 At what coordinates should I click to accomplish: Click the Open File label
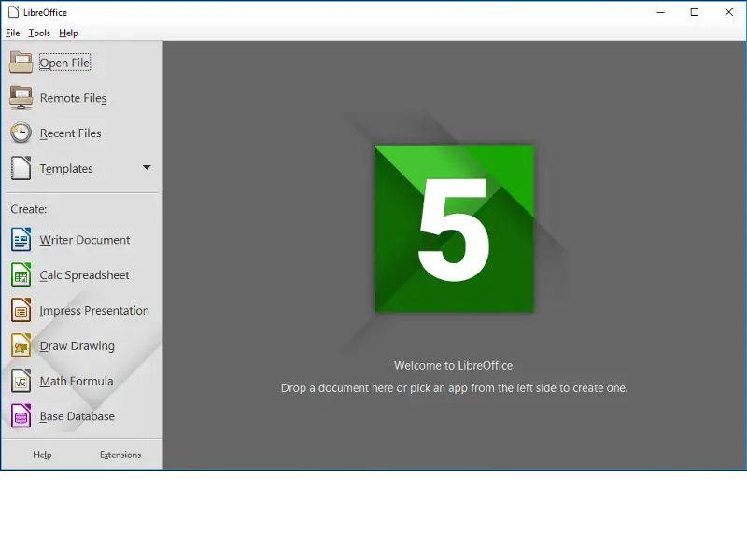pos(64,63)
